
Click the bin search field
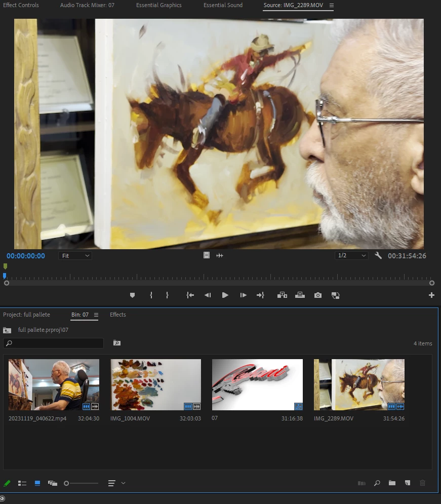coord(53,343)
